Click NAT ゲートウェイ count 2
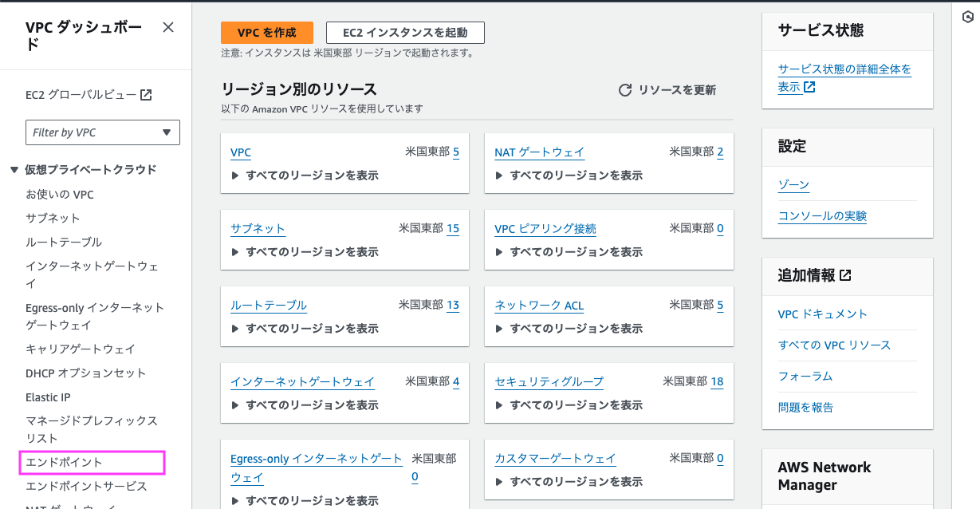The image size is (980, 509). coord(720,152)
